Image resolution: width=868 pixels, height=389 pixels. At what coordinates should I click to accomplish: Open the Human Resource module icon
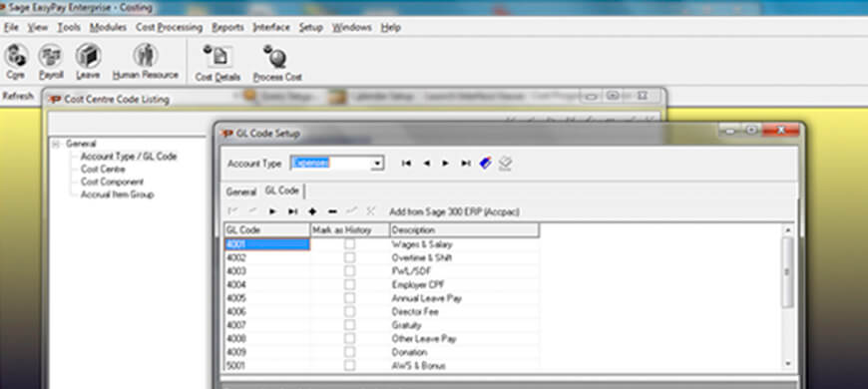click(146, 62)
